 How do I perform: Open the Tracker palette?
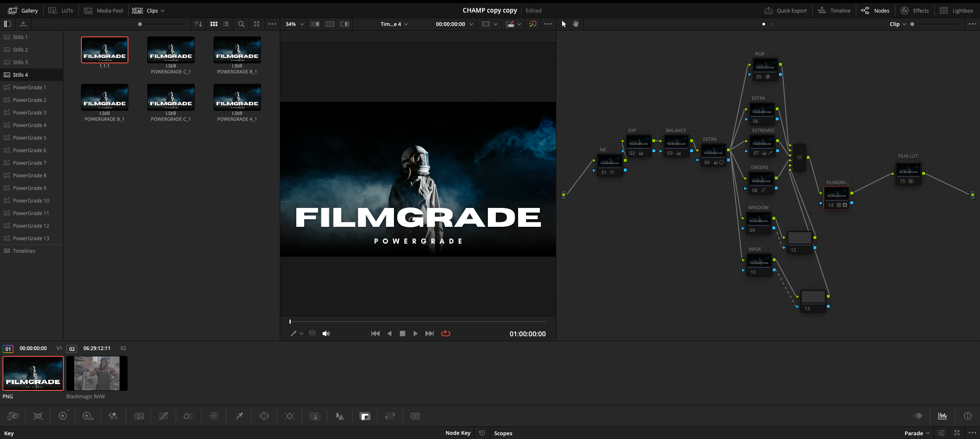pyautogui.click(x=289, y=416)
